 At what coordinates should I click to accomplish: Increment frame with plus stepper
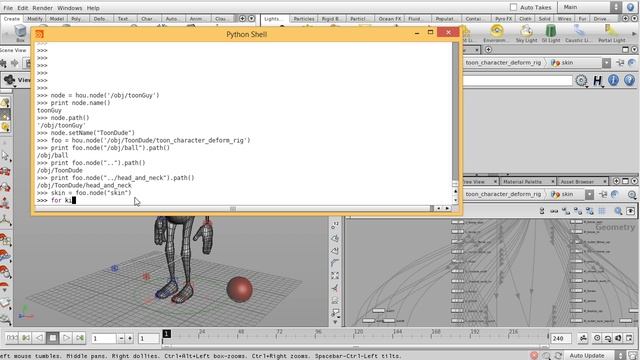130,338
